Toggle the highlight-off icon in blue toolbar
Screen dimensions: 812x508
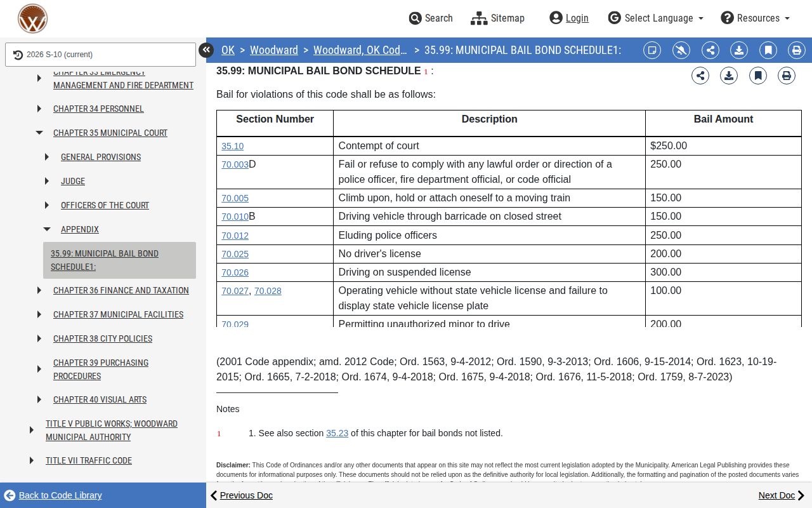[x=681, y=50]
